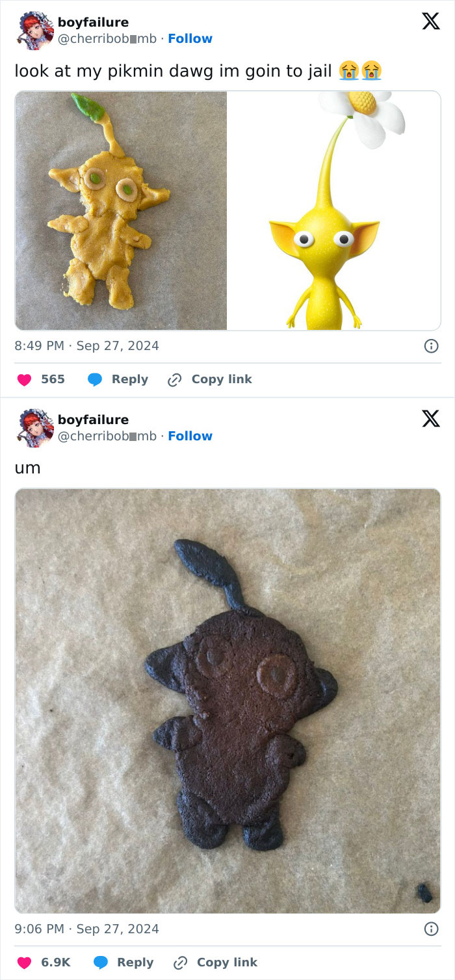Like the first Pikmin cookie tweet
455x980 pixels.
click(24, 379)
